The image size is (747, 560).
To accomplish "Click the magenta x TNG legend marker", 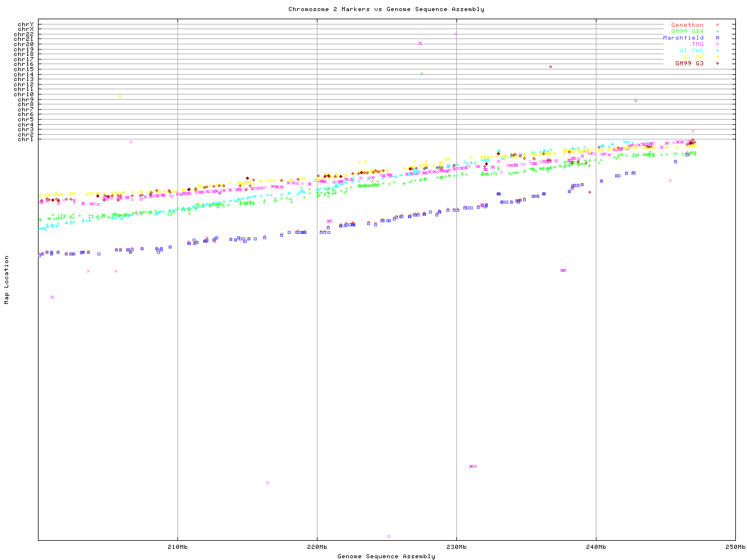I will pyautogui.click(x=717, y=44).
